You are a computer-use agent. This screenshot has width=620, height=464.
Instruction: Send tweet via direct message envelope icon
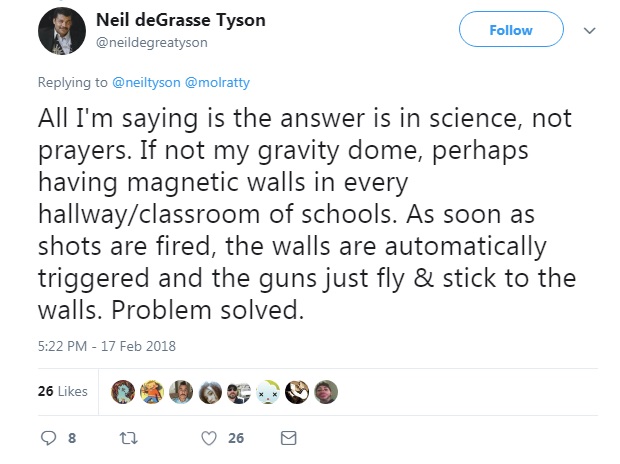[288, 437]
